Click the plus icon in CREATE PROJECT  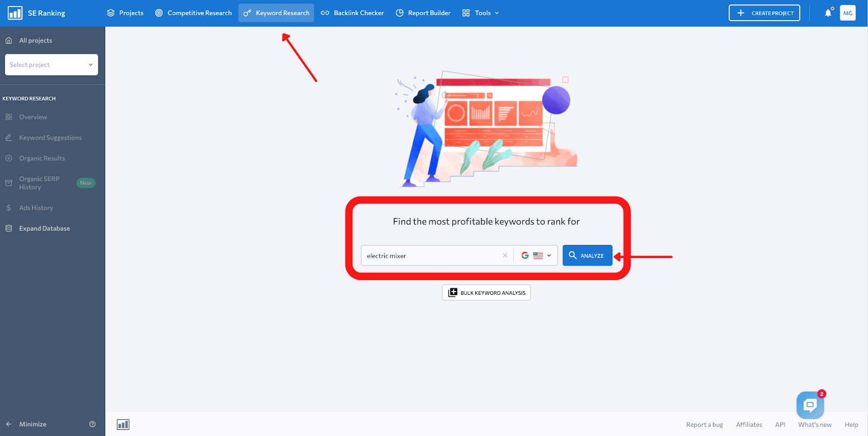coord(741,13)
